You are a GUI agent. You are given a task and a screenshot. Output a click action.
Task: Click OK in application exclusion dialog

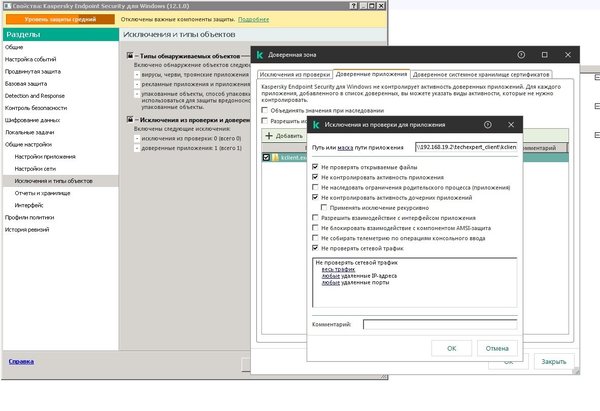point(452,348)
